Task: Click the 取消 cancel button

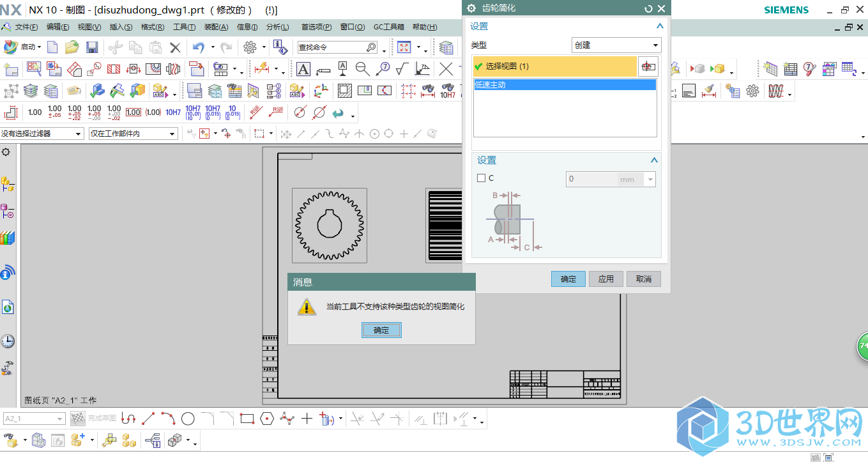Action: pyautogui.click(x=644, y=279)
